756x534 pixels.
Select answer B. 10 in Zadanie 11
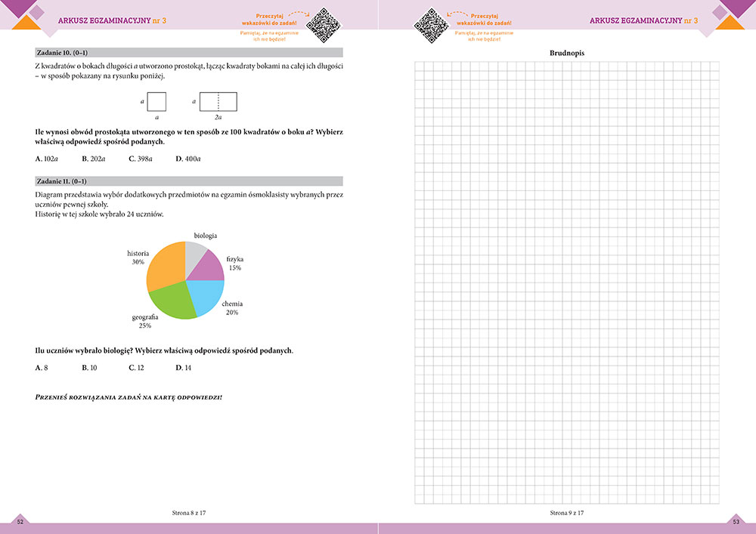coord(90,367)
